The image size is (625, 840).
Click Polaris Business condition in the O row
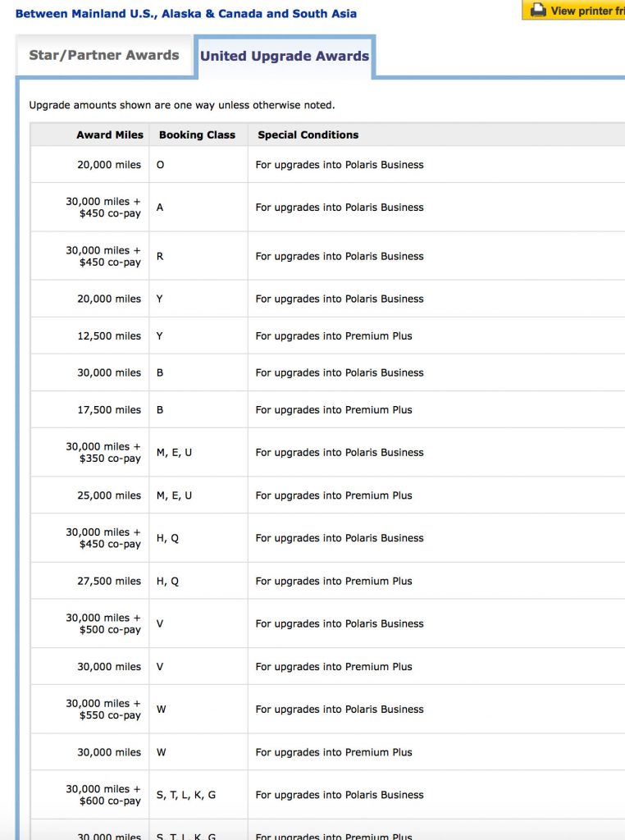point(340,164)
